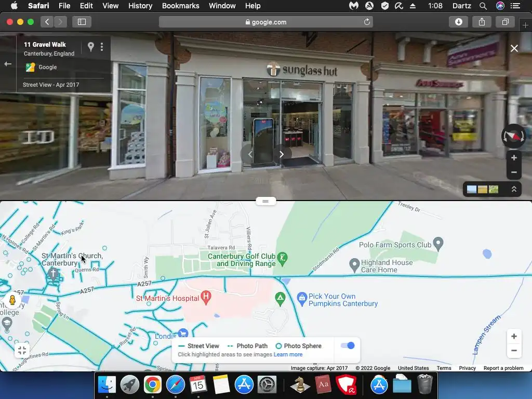Open the Notification Center icon in menu bar

click(x=515, y=6)
